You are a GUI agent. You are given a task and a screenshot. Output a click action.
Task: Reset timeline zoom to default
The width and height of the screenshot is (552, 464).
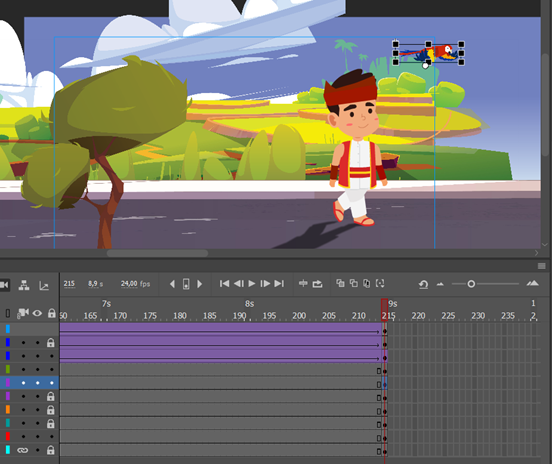point(424,284)
